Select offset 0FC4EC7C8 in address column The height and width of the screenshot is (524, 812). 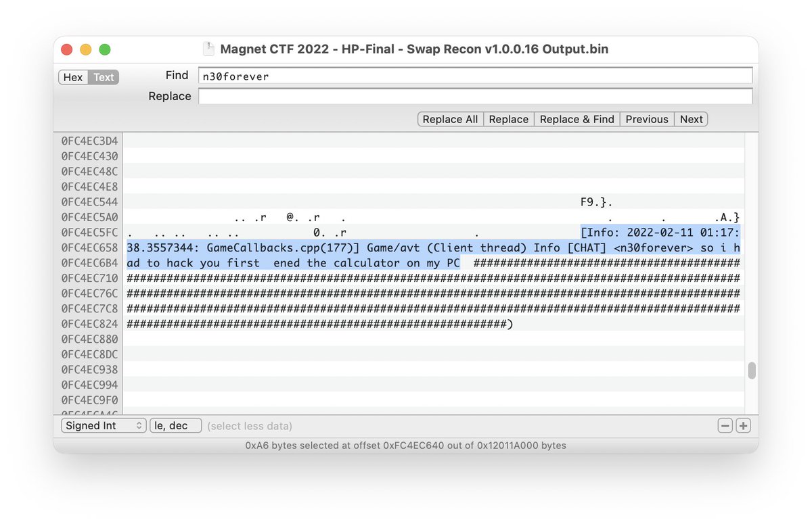pos(89,308)
